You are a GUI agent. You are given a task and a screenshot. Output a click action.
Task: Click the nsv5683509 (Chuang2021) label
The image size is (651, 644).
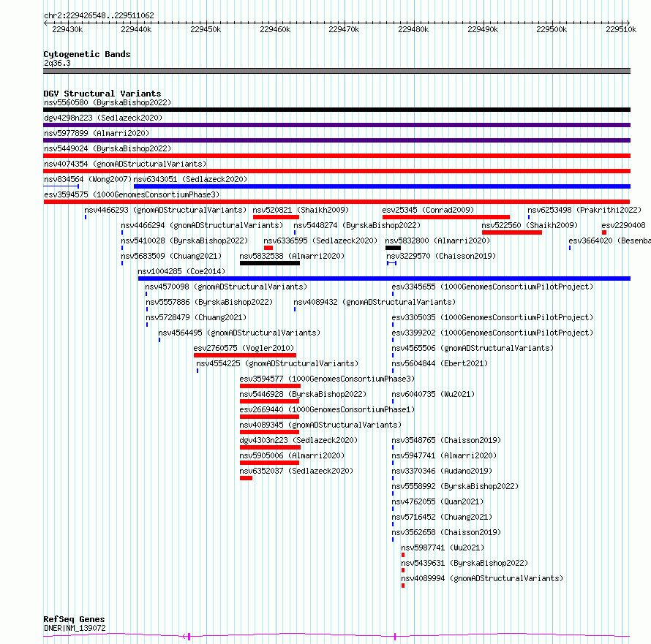171,256
